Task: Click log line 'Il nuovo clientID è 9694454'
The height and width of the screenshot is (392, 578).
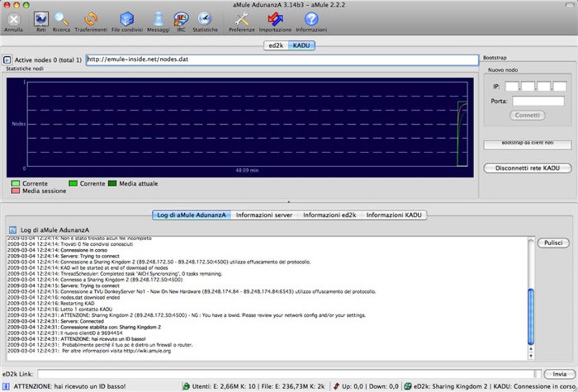Action: (65, 333)
